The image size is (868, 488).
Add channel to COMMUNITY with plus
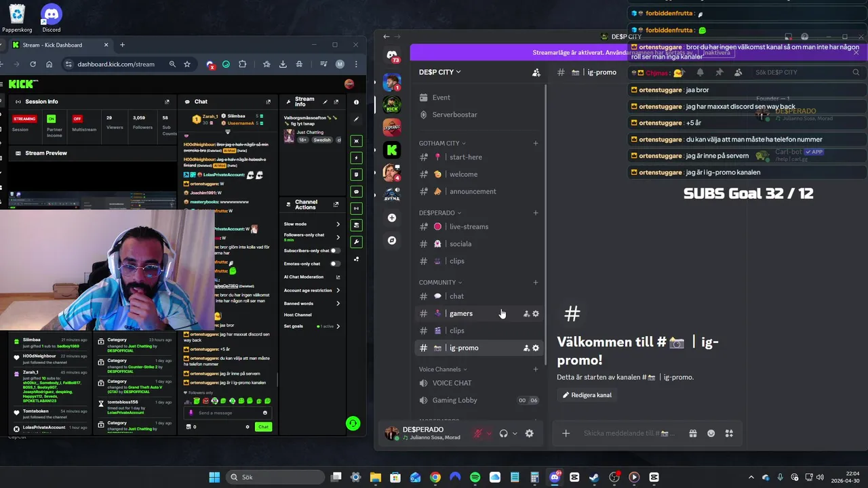pos(536,283)
